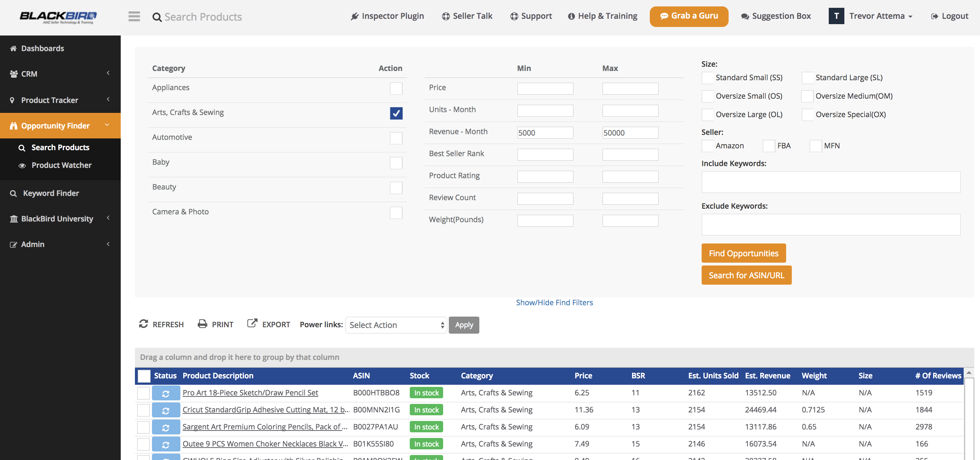This screenshot has height=460, width=980.
Task: Uncheck the Arts, Crafts & Sewing checkbox
Action: click(x=396, y=113)
